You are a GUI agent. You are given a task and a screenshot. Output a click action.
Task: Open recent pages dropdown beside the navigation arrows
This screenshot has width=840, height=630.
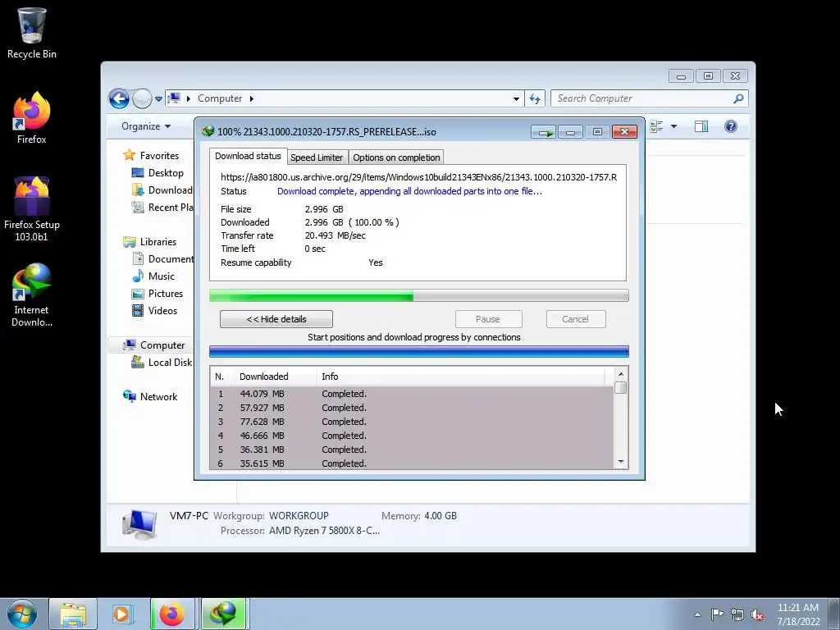(158, 98)
